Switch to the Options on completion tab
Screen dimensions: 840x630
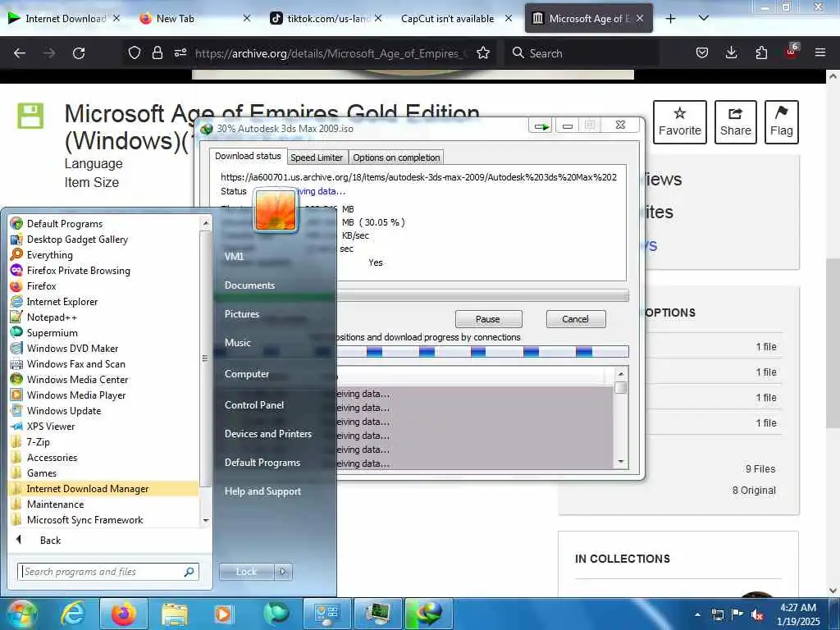(396, 157)
